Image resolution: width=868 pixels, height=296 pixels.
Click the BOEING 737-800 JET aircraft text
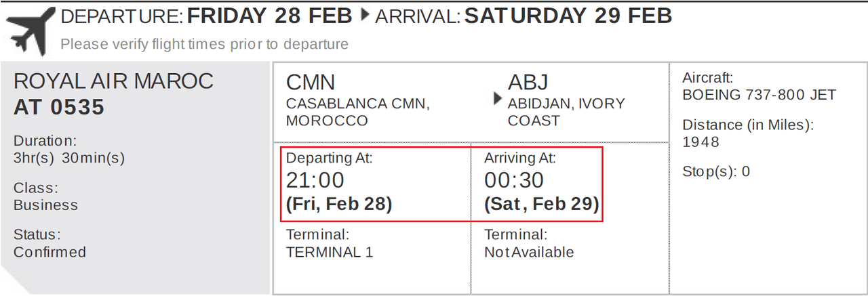(759, 95)
